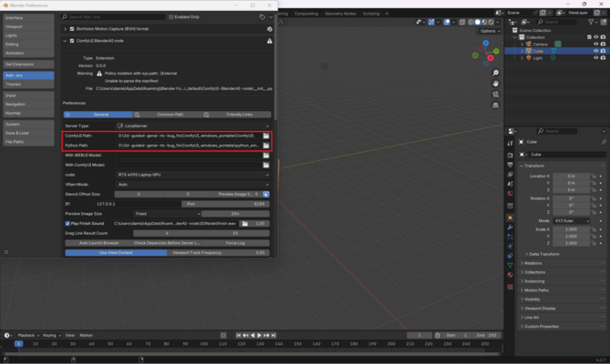Viewport: 610px width, 364px height.
Task: Toggle Collection viewport visibility eye
Action: pos(595,37)
